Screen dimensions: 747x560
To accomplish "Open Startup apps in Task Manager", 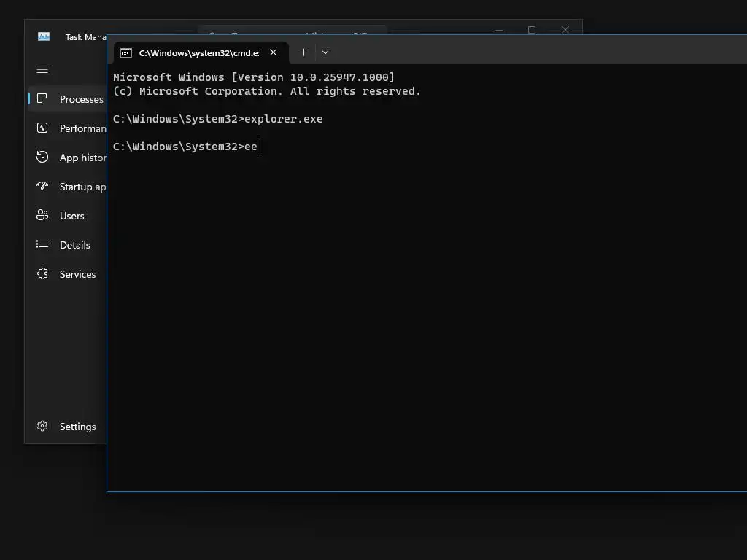I will [67, 186].
